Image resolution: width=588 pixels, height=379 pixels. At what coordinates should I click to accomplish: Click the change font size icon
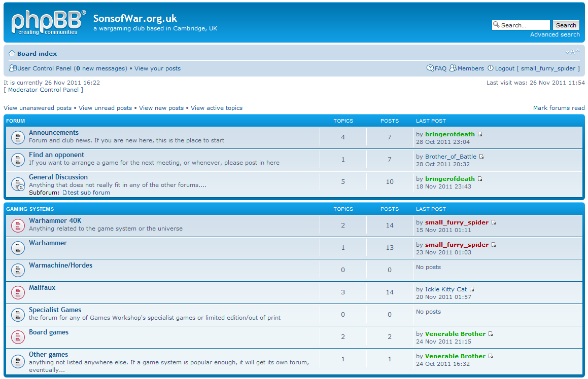click(x=572, y=52)
